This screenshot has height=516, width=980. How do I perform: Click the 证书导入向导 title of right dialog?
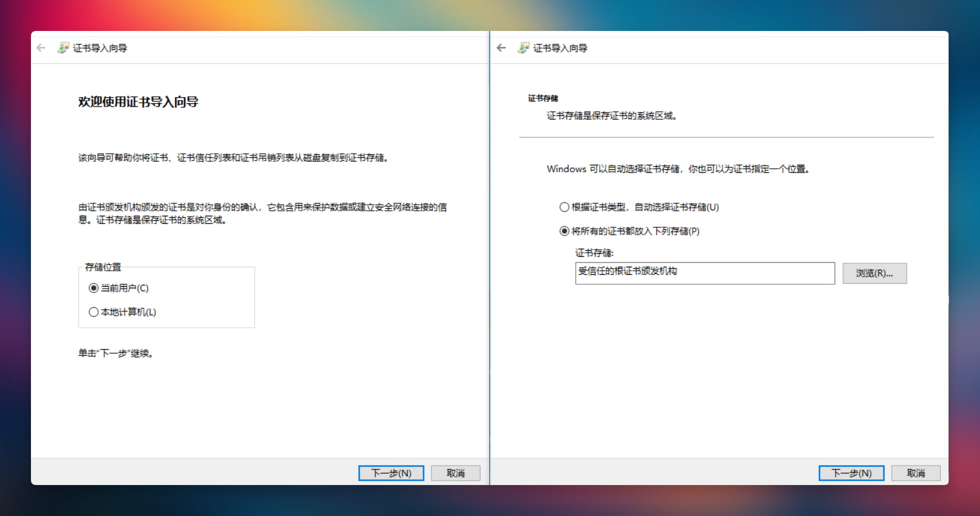(560, 48)
